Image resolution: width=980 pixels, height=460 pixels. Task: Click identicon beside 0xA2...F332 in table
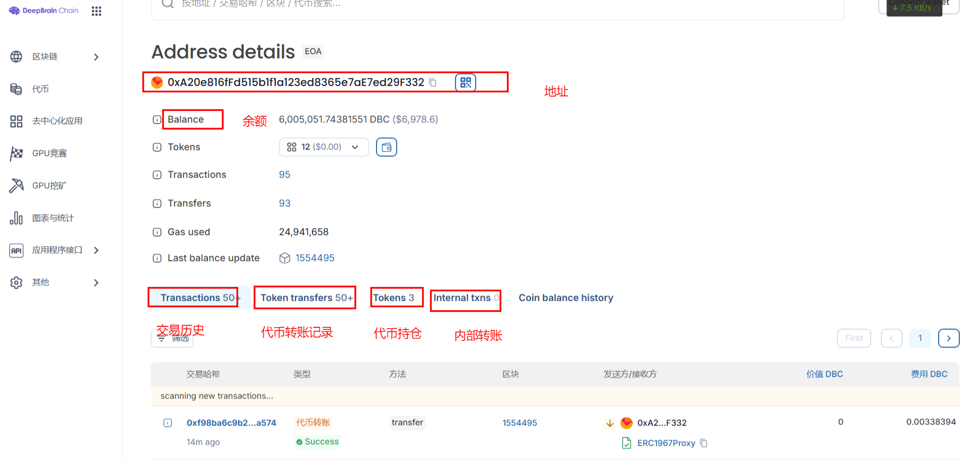coord(626,423)
